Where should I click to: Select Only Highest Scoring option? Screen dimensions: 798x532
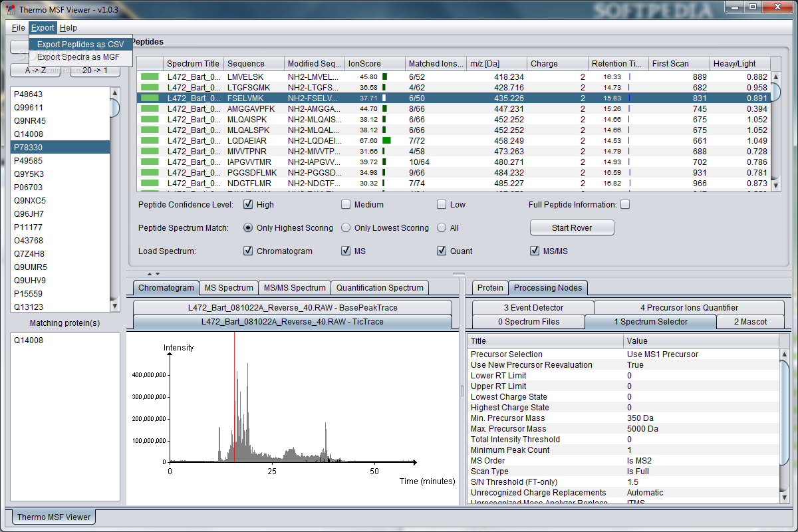pos(248,228)
